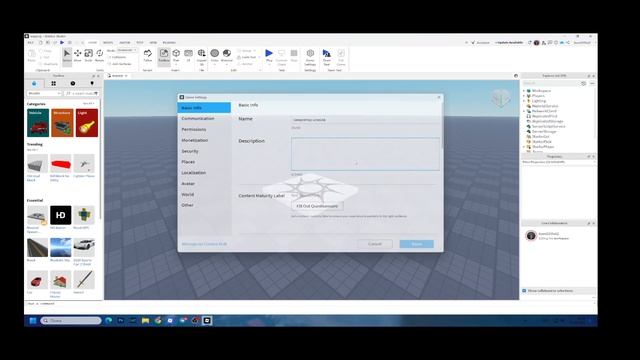640x360 pixels.
Task: Click the Explorer filter search box
Action: point(552,83)
